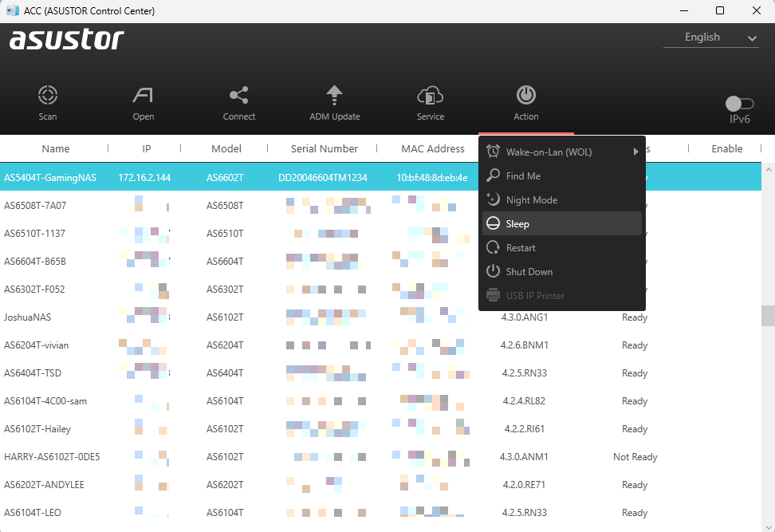Screen dimensions: 775x532
Task: Click model cell AS6202T
Action: (225, 484)
